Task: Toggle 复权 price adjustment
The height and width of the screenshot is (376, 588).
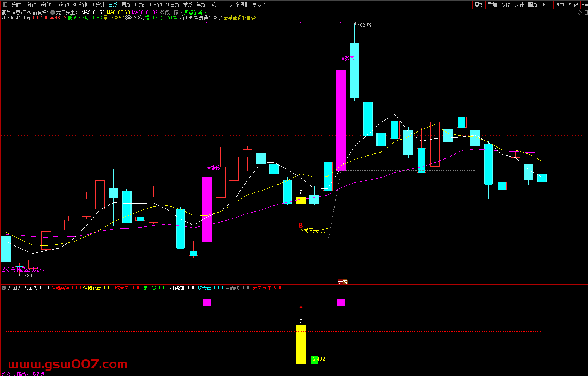Action: tap(479, 5)
